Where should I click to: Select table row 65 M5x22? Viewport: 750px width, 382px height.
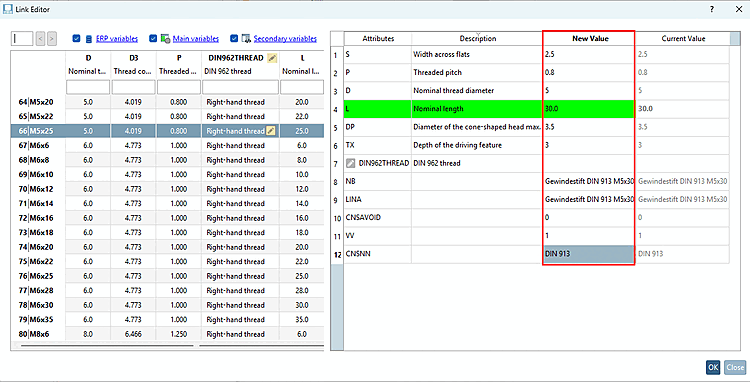click(167, 116)
